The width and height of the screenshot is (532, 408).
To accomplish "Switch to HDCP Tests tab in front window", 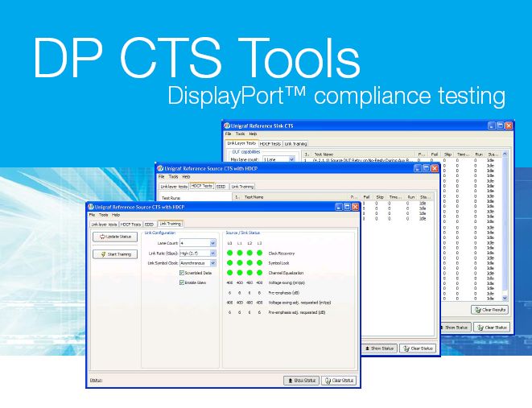I will click(x=130, y=225).
